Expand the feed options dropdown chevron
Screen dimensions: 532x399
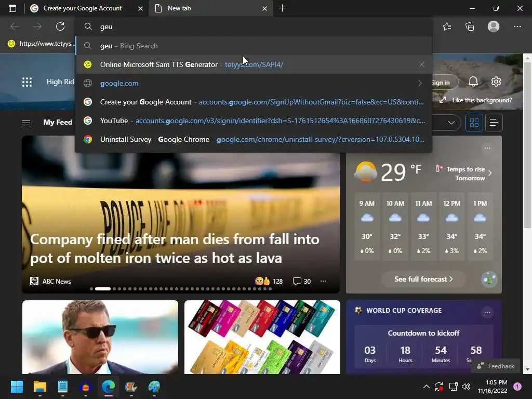click(451, 123)
